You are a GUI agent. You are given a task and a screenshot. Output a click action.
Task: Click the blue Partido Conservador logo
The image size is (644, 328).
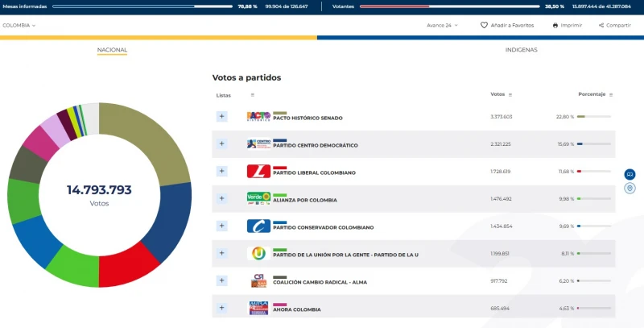pyautogui.click(x=258, y=226)
